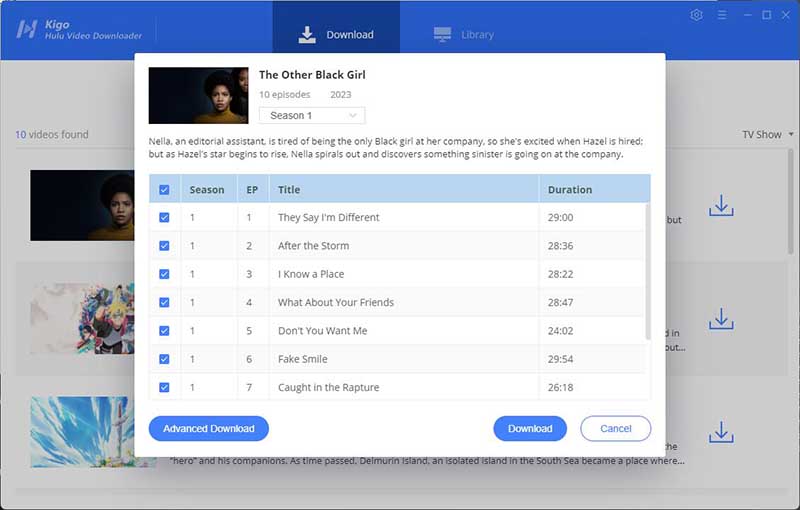Open the settings gear icon
800x510 pixels.
pos(696,15)
